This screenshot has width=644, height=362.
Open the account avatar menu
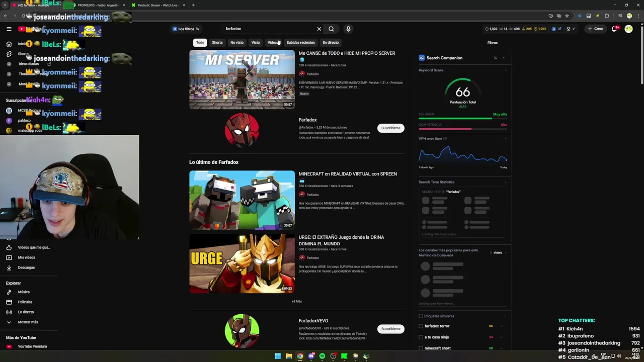(x=629, y=29)
